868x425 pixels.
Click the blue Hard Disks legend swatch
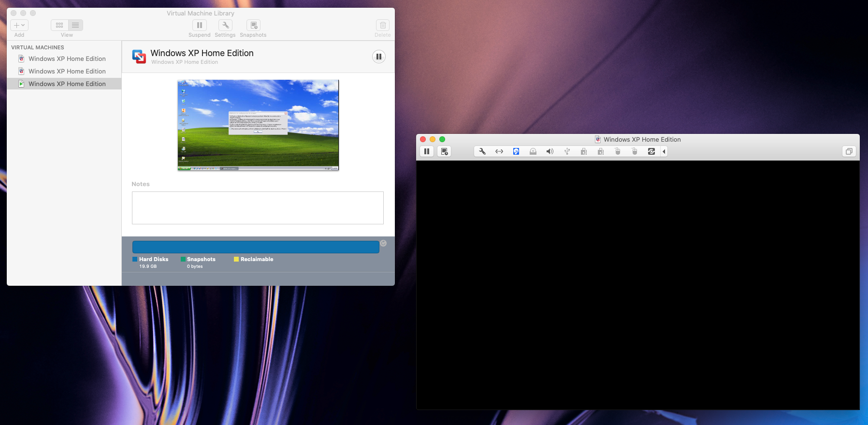135,259
